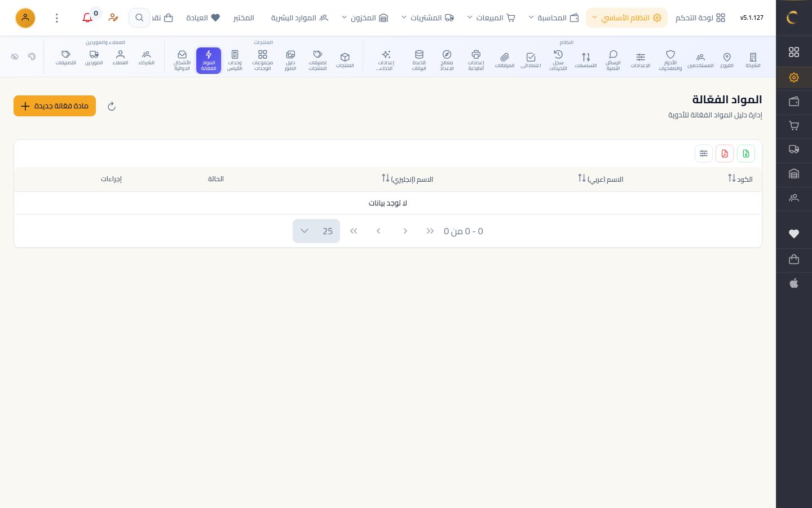The width and height of the screenshot is (812, 508).
Task: Expand المبيعات (Sales) menu
Action: [x=491, y=18]
